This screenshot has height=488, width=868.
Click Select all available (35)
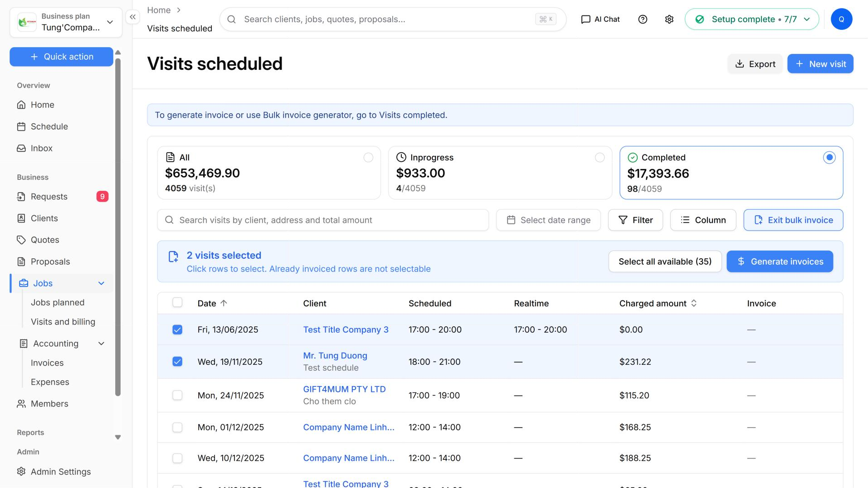(664, 262)
